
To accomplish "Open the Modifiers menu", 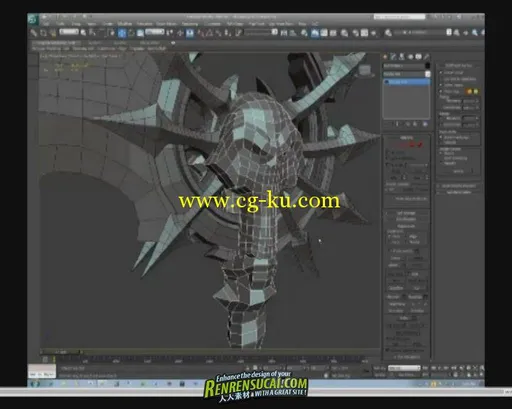I will click(125, 24).
